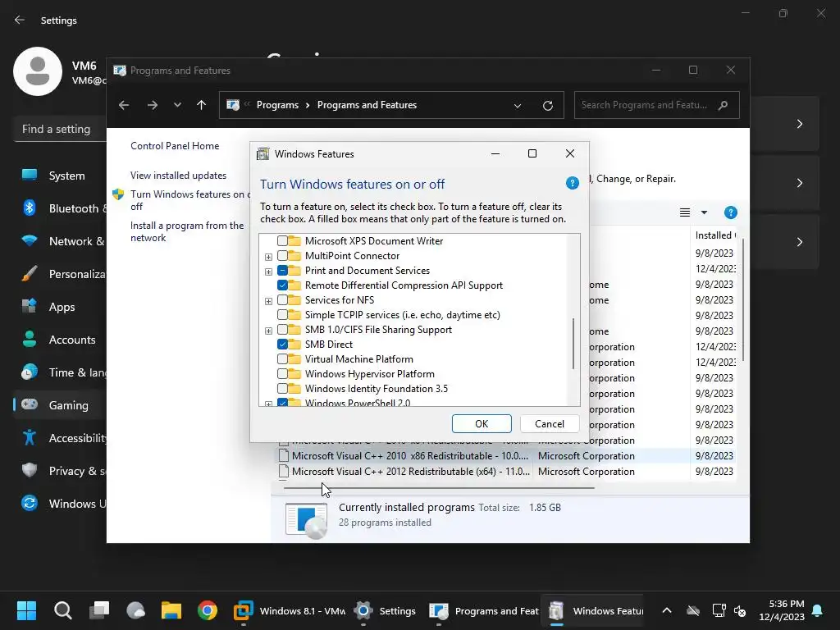Launch Google Chrome from the taskbar

(208, 610)
